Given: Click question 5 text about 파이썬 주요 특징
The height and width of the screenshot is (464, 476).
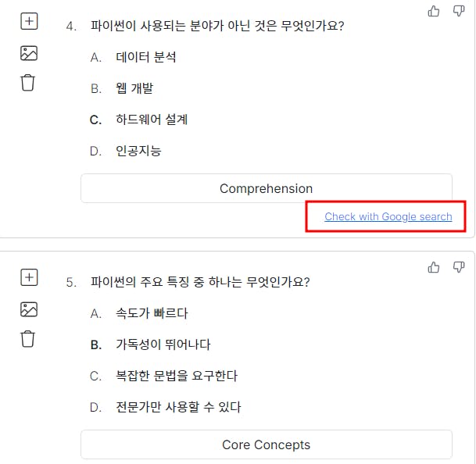Looking at the screenshot, I should [x=199, y=282].
